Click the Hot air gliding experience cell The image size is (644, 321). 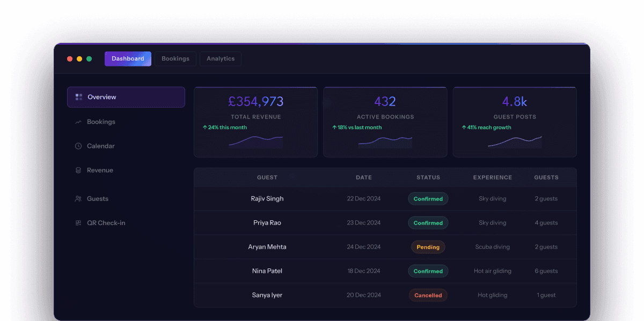493,271
